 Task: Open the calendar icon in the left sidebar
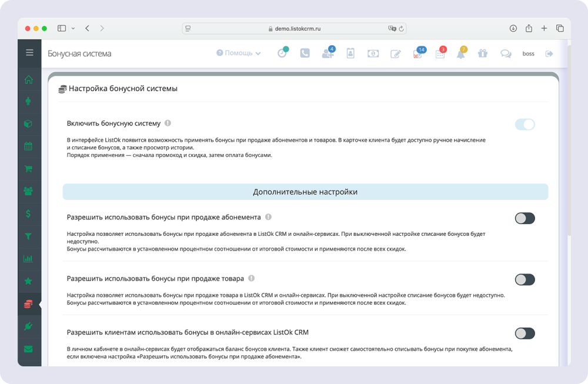[x=28, y=147]
